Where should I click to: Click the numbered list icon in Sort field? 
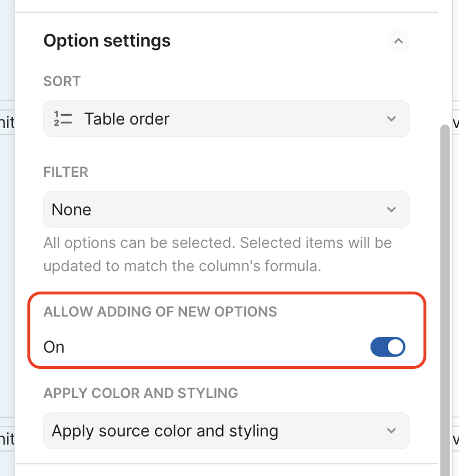click(x=62, y=119)
